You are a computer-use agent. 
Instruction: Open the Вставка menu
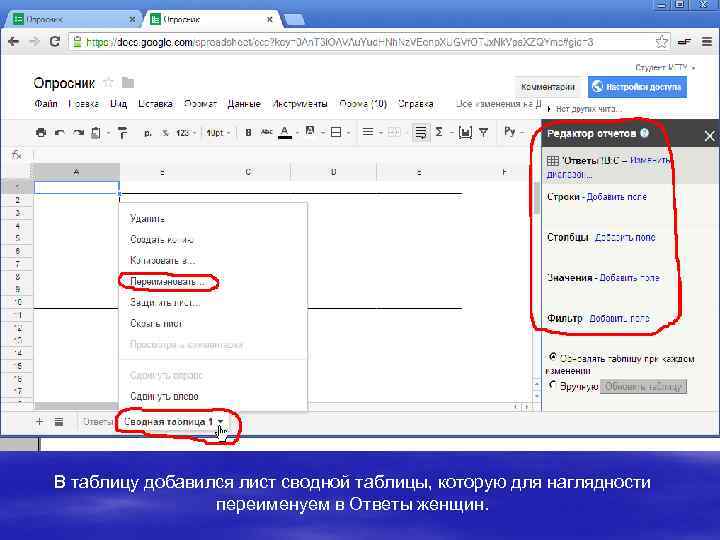click(155, 104)
